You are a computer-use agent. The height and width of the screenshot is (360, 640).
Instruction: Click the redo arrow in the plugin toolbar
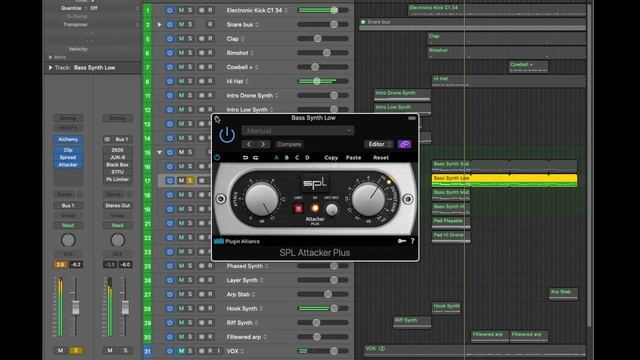(x=256, y=158)
